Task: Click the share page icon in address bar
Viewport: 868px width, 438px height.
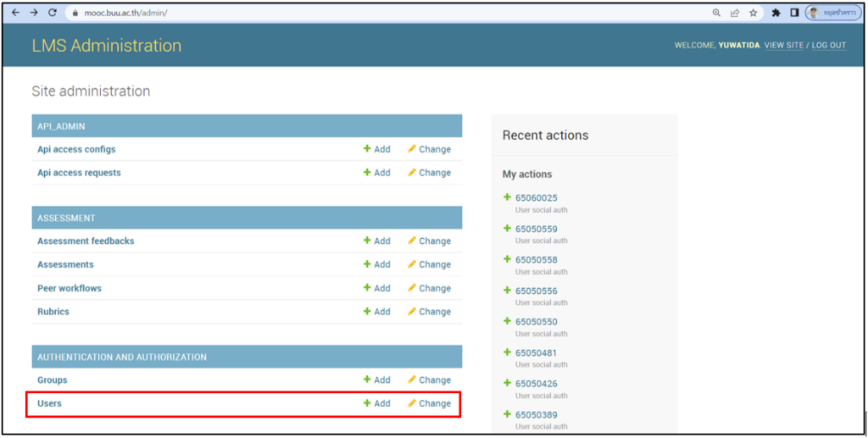Action: point(735,13)
